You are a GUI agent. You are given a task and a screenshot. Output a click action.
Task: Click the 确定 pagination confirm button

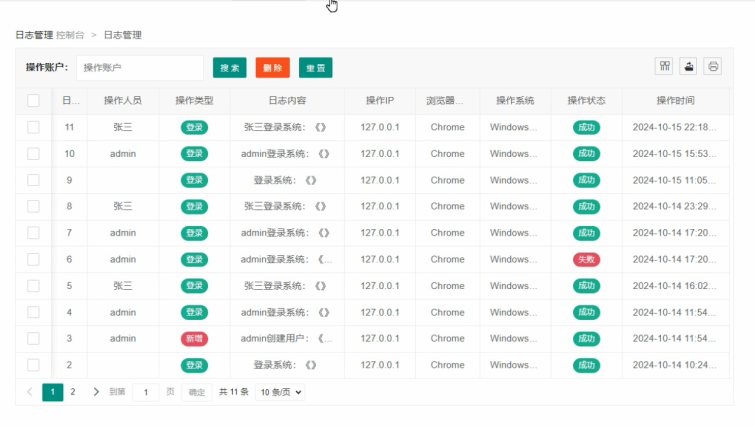pos(196,392)
